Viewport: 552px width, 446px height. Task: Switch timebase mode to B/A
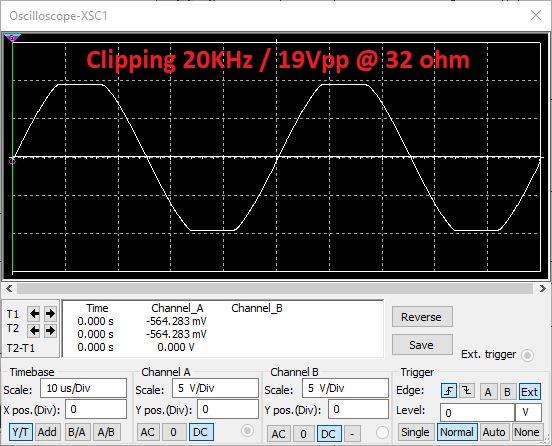point(77,432)
